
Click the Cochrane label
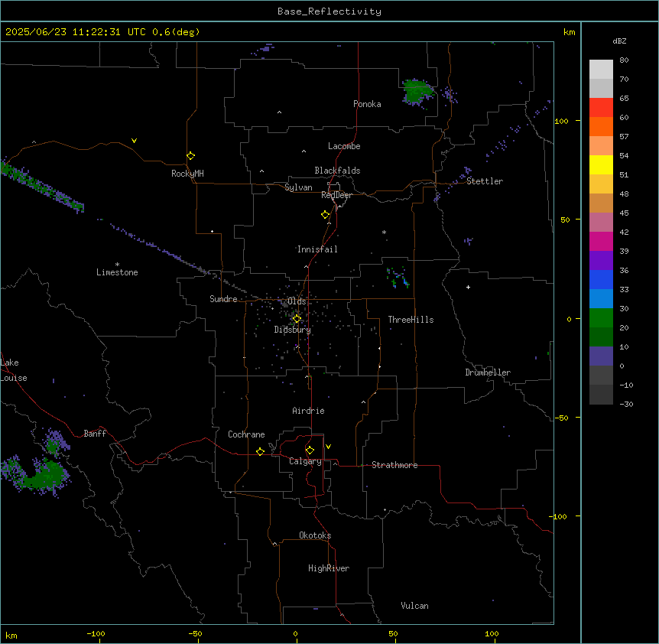[x=246, y=434]
